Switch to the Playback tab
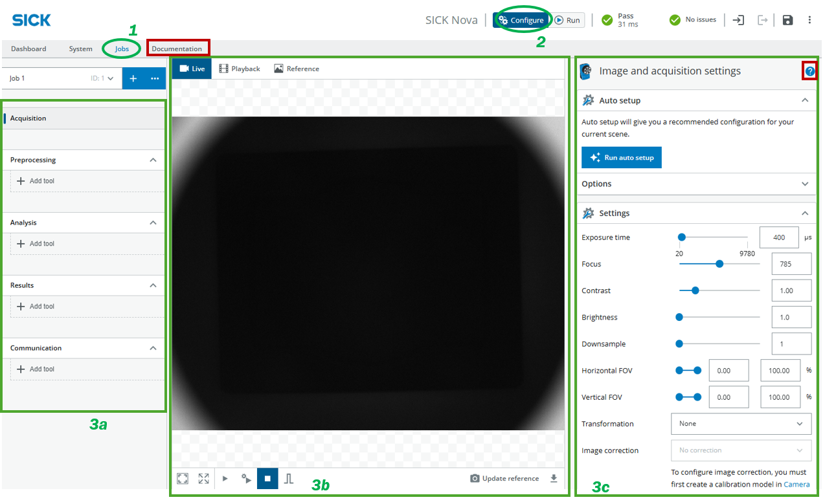 pyautogui.click(x=239, y=69)
